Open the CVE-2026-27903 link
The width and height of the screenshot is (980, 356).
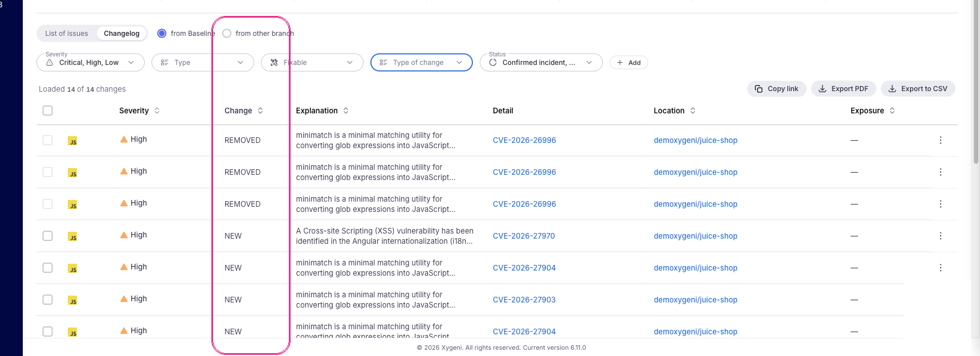(x=524, y=300)
